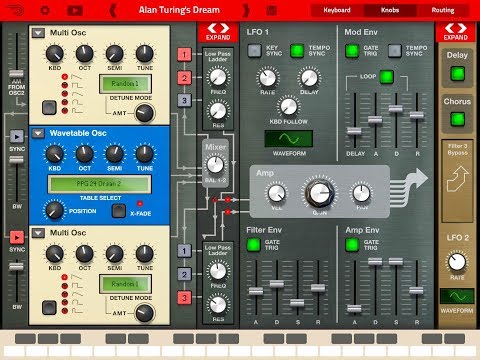Click the LFO 2 waveform display
The width and height of the screenshot is (480, 360).
457,296
